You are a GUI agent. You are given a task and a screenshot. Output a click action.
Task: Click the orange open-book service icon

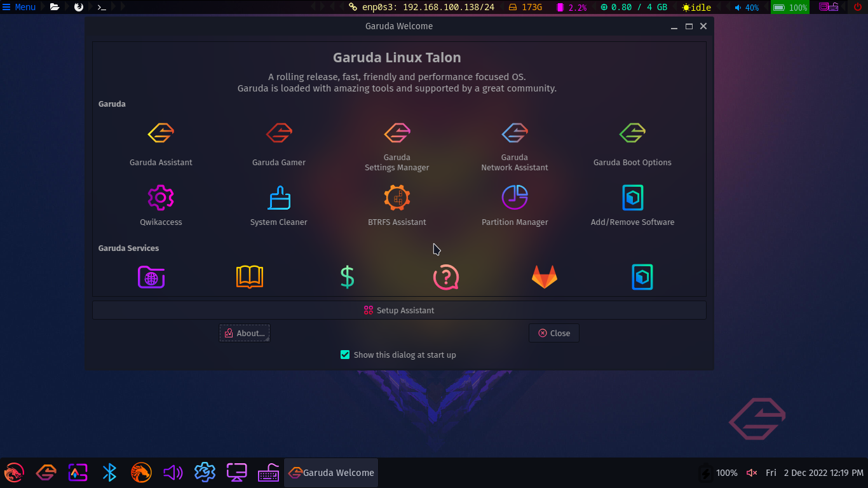pos(250,277)
